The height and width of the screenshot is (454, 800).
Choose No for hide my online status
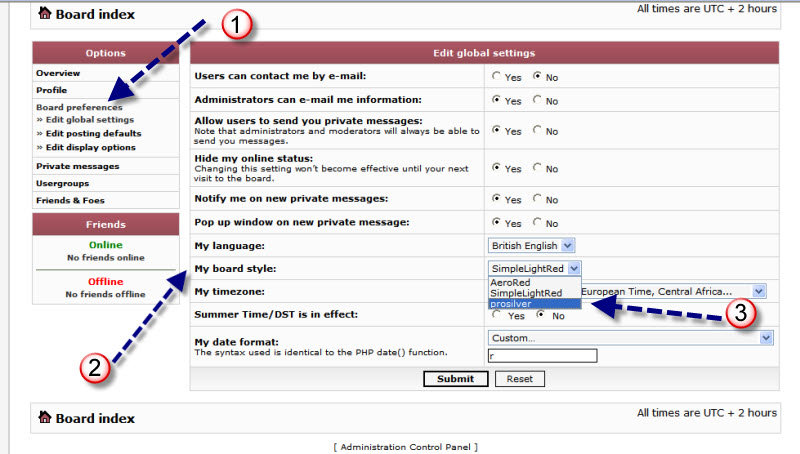(538, 168)
